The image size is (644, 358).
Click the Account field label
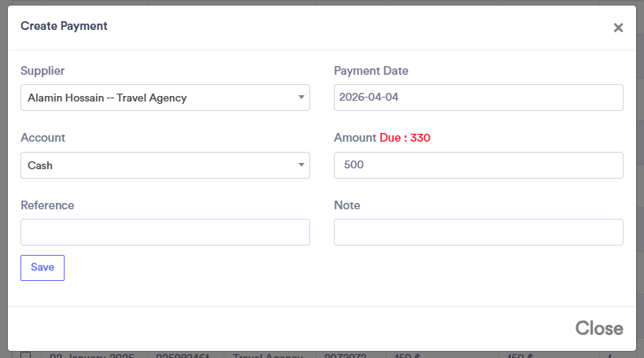(x=43, y=138)
